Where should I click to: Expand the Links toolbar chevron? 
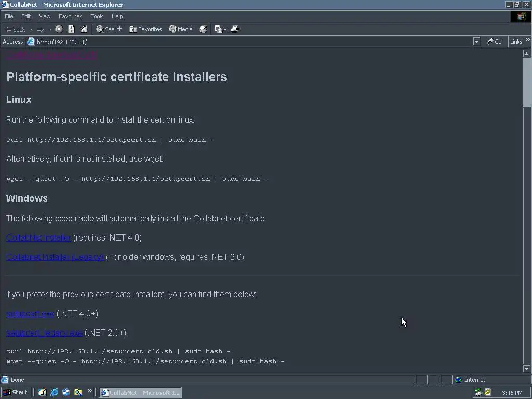click(x=528, y=41)
